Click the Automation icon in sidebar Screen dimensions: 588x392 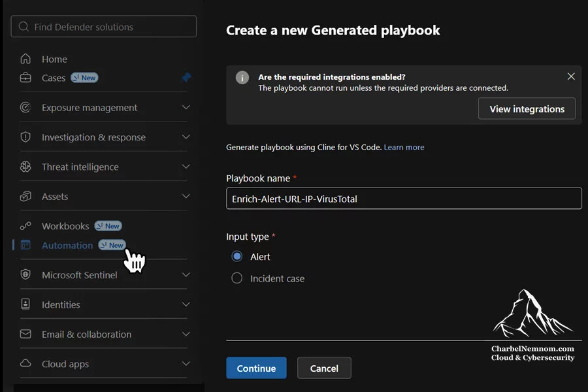click(x=25, y=246)
